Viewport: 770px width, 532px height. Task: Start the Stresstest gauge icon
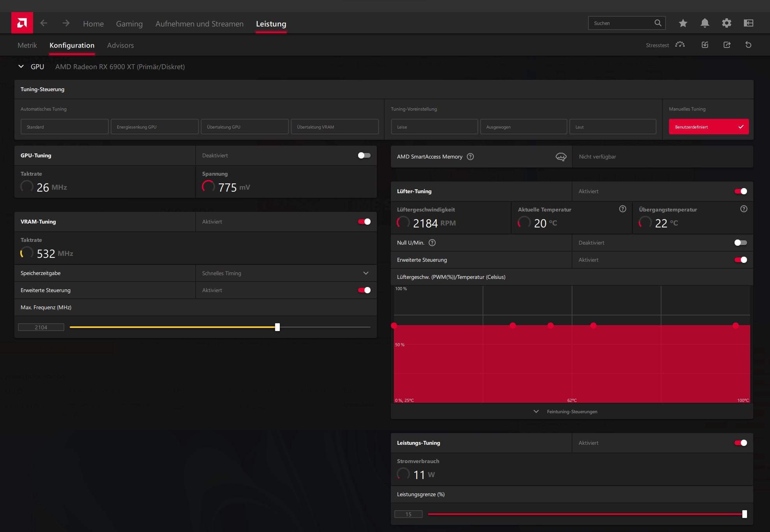click(x=680, y=44)
